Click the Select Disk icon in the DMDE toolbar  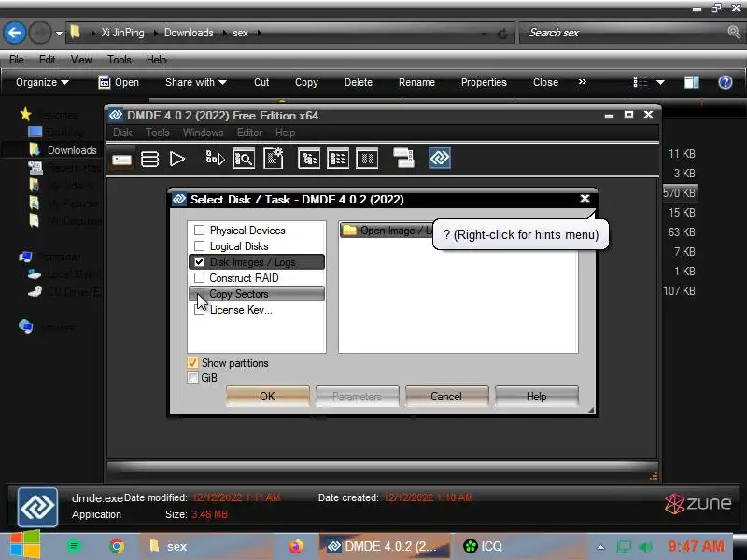click(122, 159)
